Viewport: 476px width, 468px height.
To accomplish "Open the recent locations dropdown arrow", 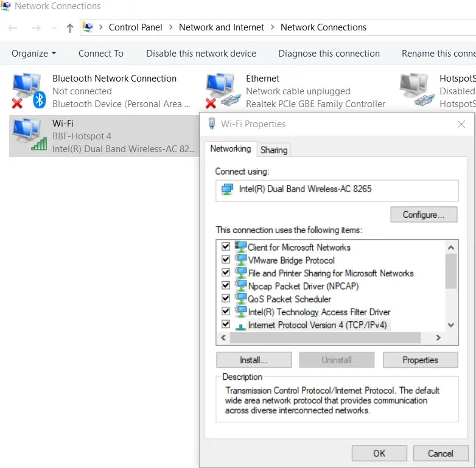I will point(54,28).
